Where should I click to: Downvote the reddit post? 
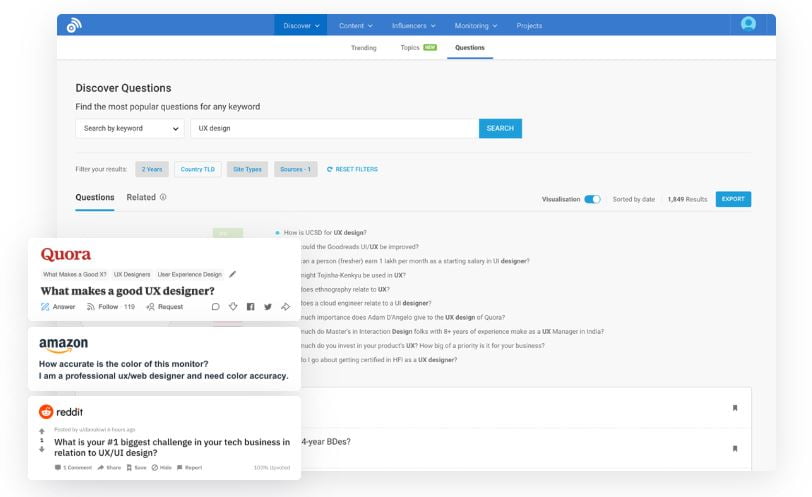[42, 449]
